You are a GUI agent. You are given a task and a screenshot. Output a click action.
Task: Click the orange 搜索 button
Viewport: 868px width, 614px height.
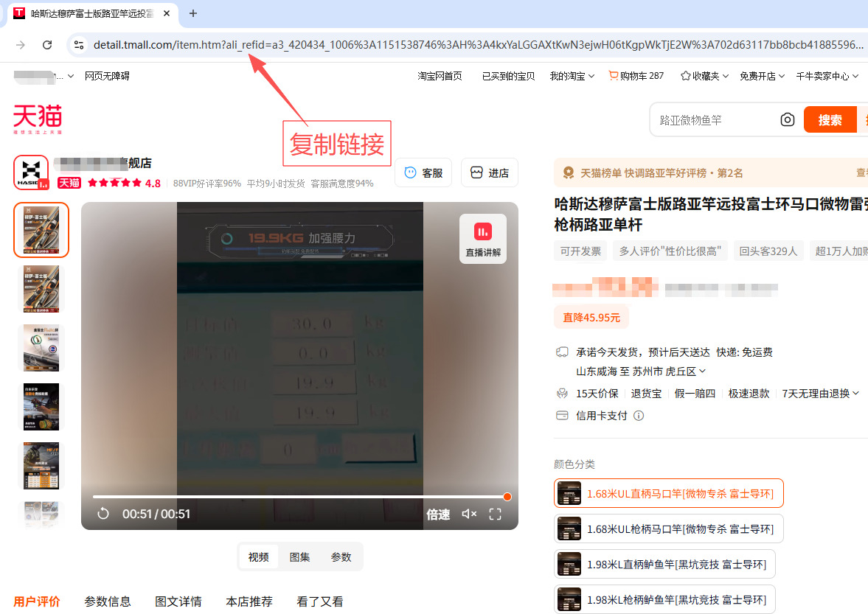tap(830, 119)
